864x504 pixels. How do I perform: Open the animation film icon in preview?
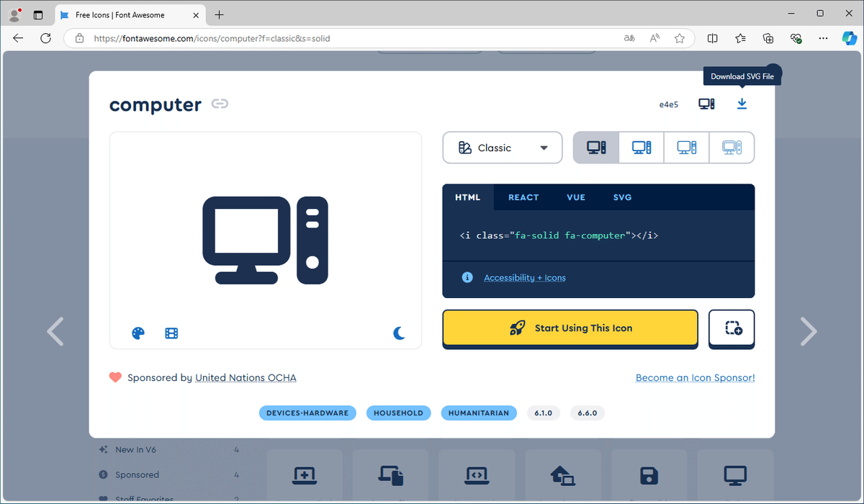point(171,333)
